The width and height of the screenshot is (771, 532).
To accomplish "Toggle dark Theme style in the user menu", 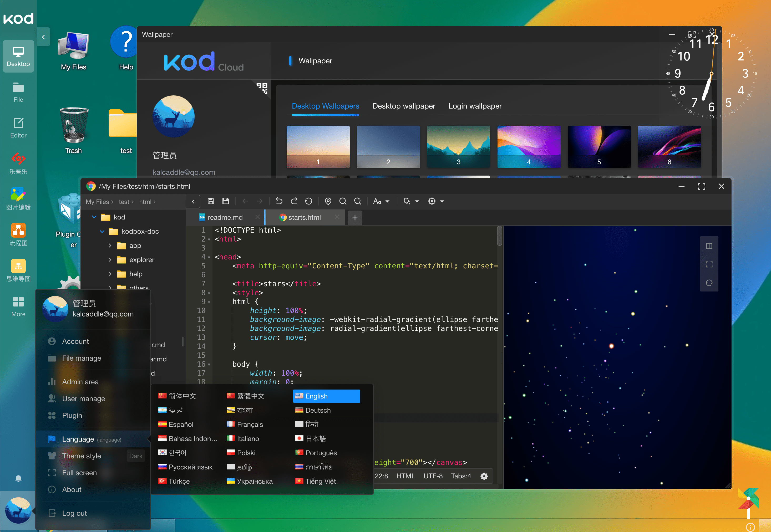I will [135, 456].
